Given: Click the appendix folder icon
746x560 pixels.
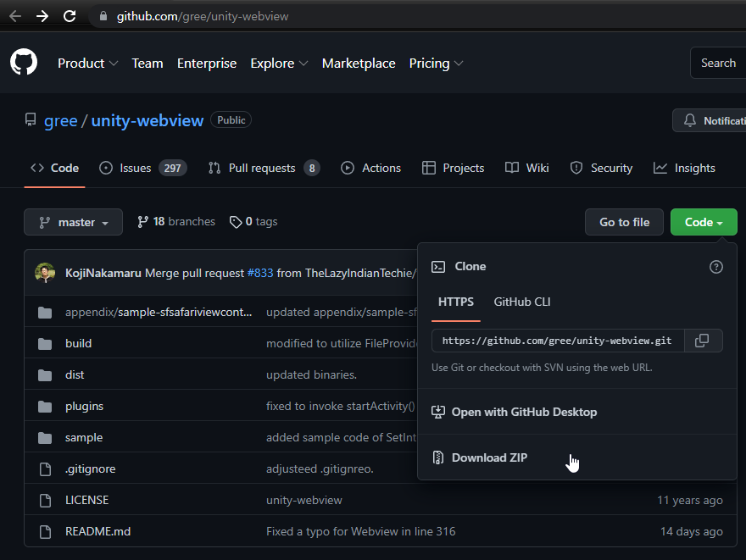Looking at the screenshot, I should [45, 313].
